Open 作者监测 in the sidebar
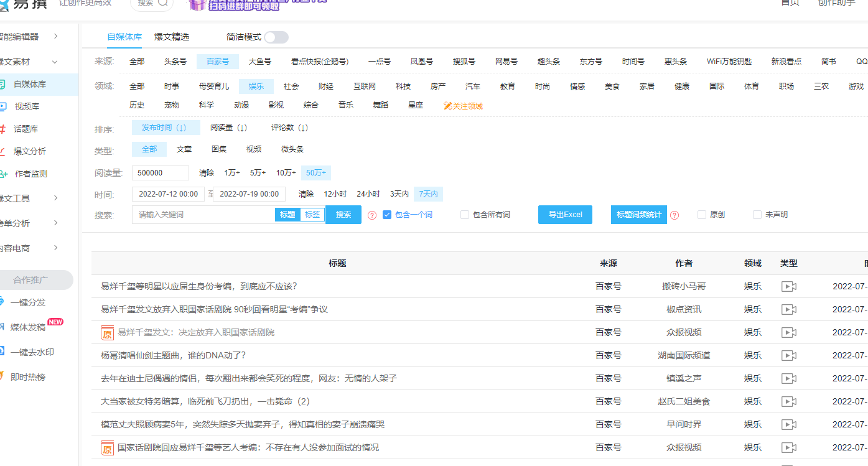This screenshot has height=466, width=868. pyautogui.click(x=30, y=174)
